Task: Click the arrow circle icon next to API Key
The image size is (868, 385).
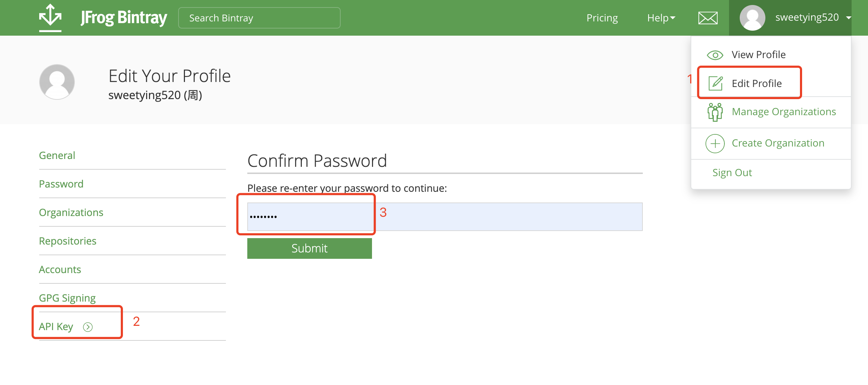Action: coord(88,327)
